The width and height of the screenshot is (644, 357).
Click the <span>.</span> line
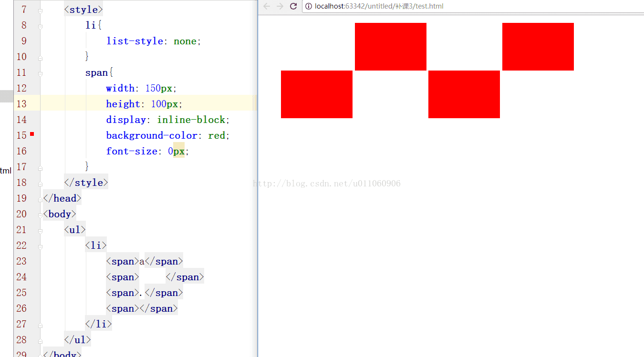(x=145, y=293)
